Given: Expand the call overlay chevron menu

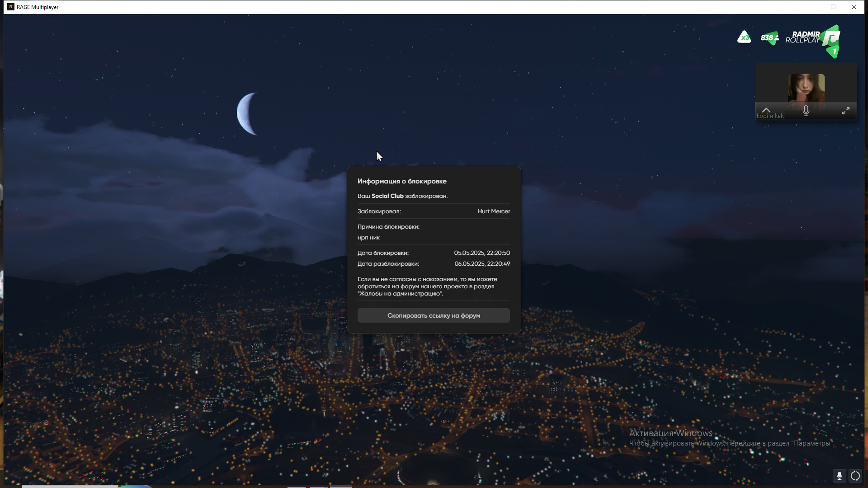Looking at the screenshot, I should (766, 110).
